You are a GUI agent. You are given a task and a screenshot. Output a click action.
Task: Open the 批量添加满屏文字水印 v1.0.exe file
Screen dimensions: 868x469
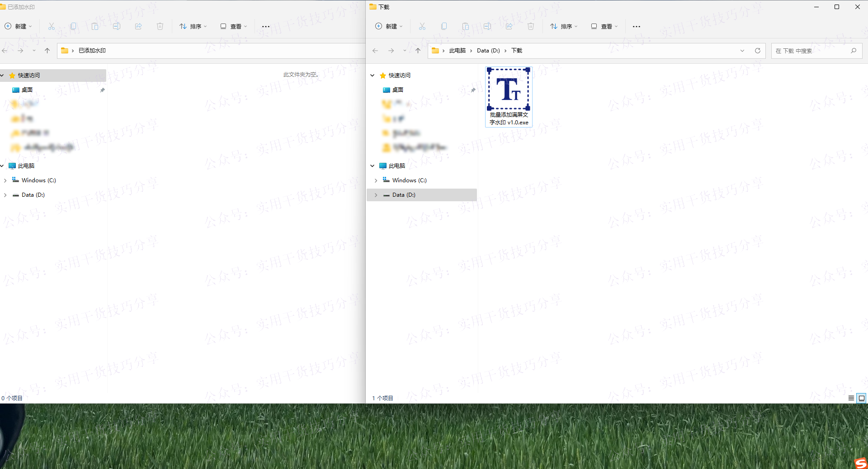[509, 96]
